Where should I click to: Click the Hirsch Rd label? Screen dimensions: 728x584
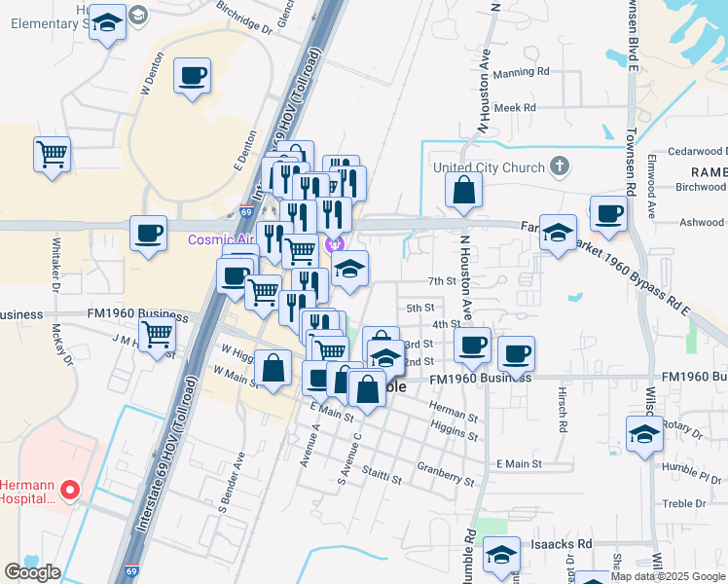pyautogui.click(x=563, y=410)
